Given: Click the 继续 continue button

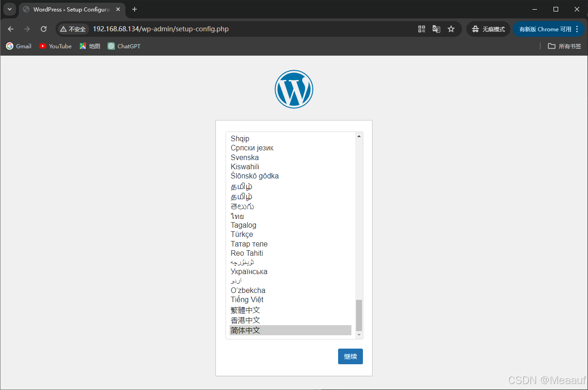Looking at the screenshot, I should pyautogui.click(x=351, y=356).
